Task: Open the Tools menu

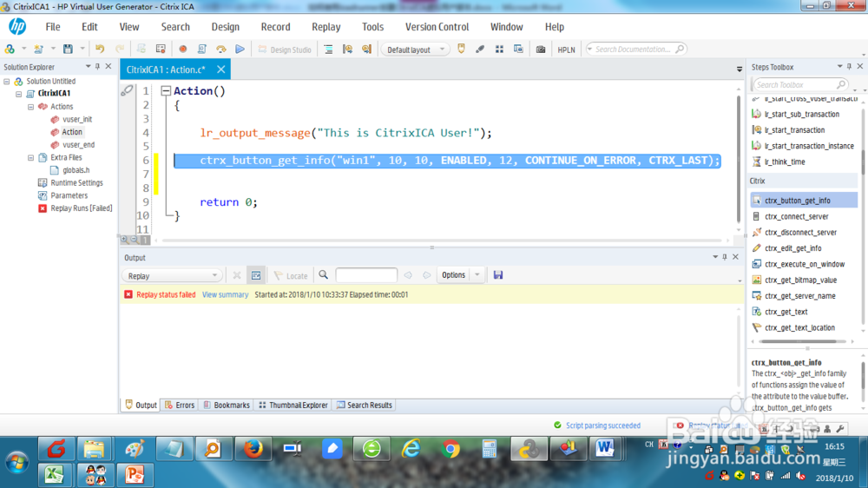Action: [x=372, y=27]
